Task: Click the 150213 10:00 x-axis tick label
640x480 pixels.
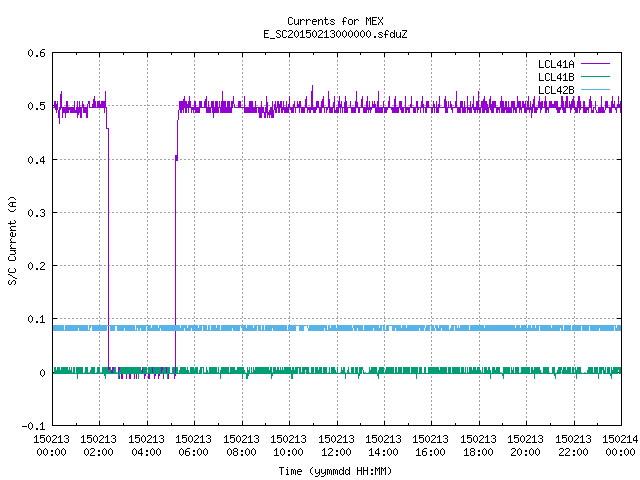Action: (289, 445)
